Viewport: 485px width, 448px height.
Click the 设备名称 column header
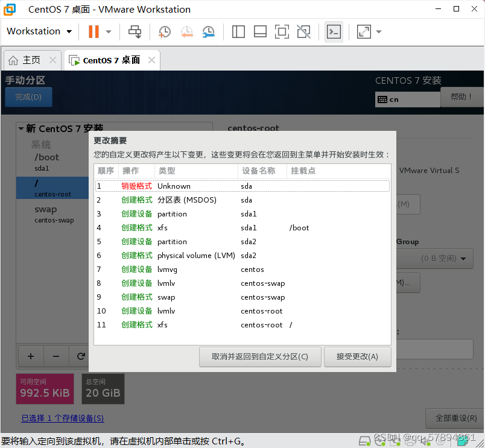click(262, 171)
